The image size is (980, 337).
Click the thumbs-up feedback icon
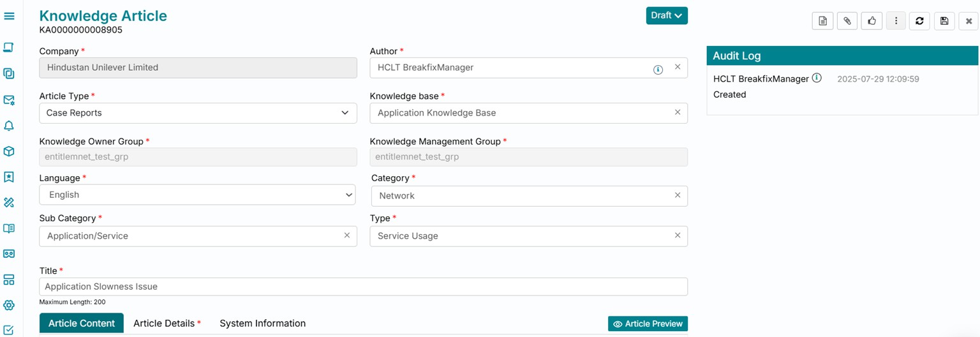point(872,21)
